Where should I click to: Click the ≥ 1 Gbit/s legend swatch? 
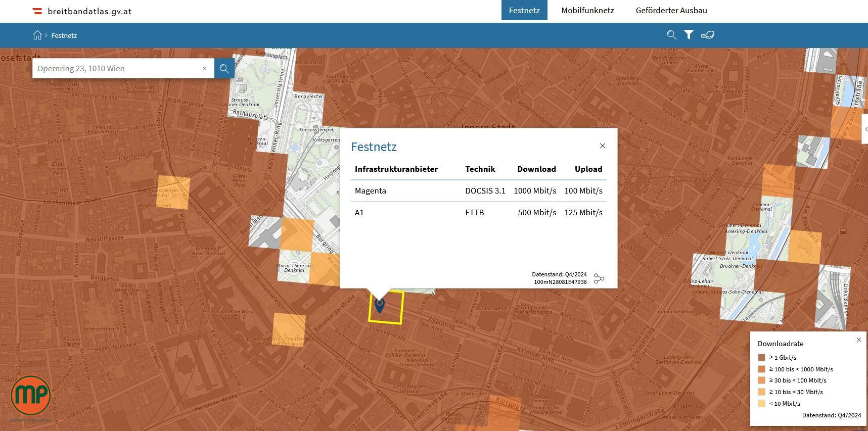[x=761, y=358]
